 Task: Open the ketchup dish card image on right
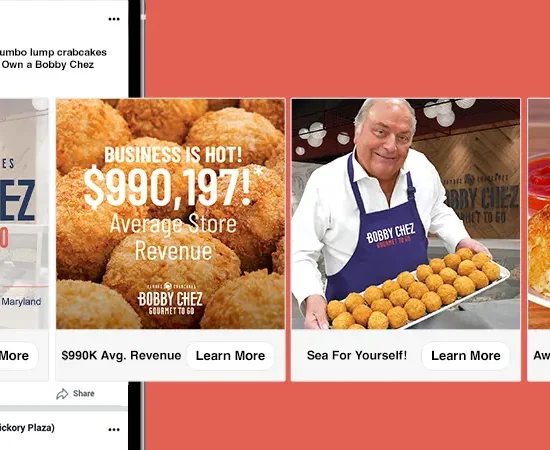click(539, 214)
